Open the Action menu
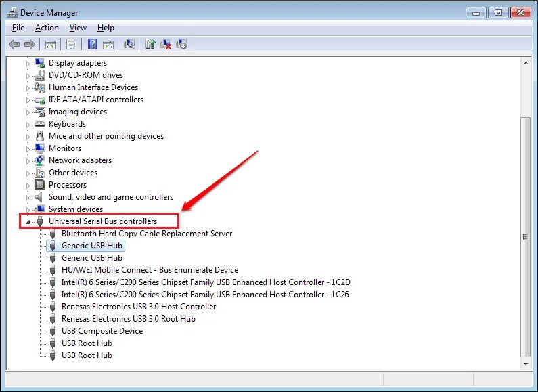Screen dimensions: 538x392 (x=47, y=28)
